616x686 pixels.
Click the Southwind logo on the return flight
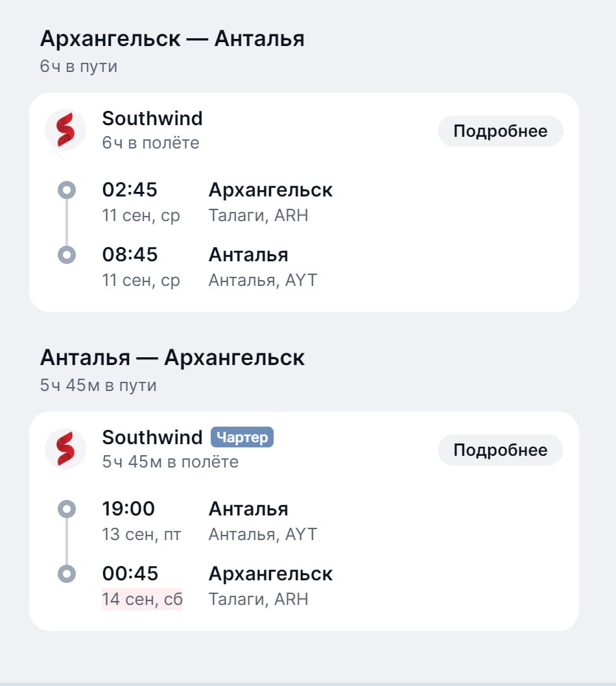pos(65,449)
